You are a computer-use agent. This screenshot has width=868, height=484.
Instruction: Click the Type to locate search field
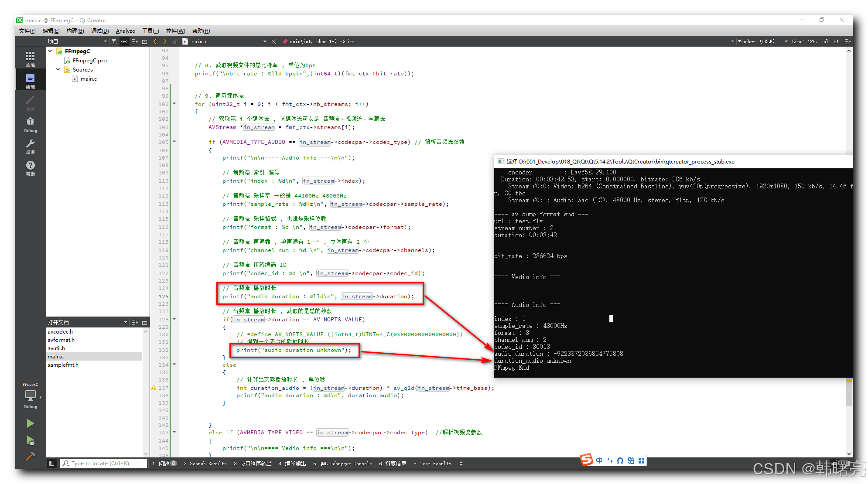click(103, 463)
